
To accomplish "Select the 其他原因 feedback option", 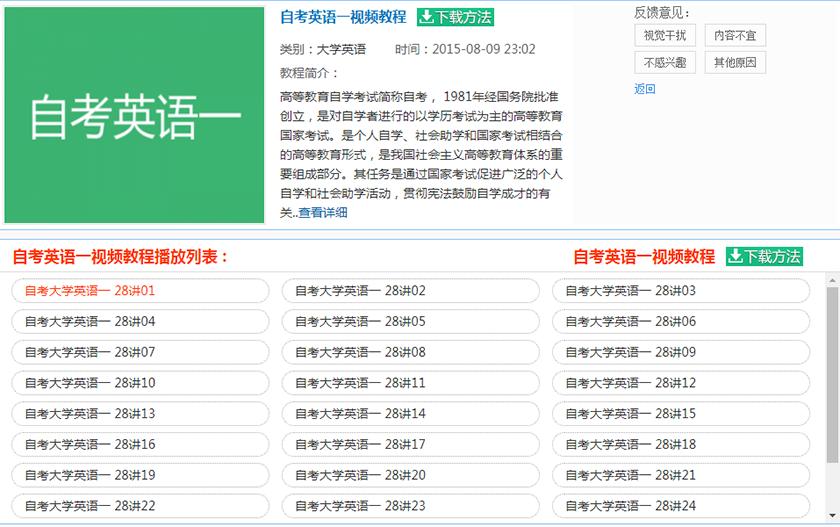I will click(x=735, y=63).
